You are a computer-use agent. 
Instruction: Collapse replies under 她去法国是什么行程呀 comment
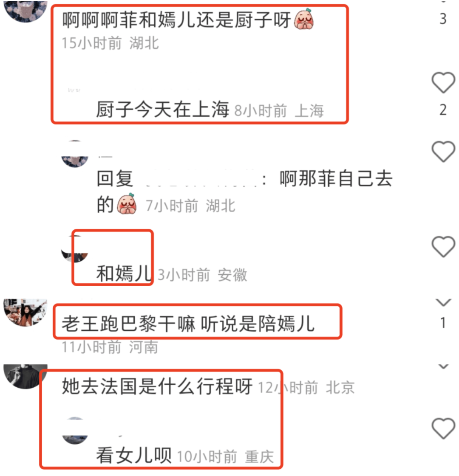point(443,366)
